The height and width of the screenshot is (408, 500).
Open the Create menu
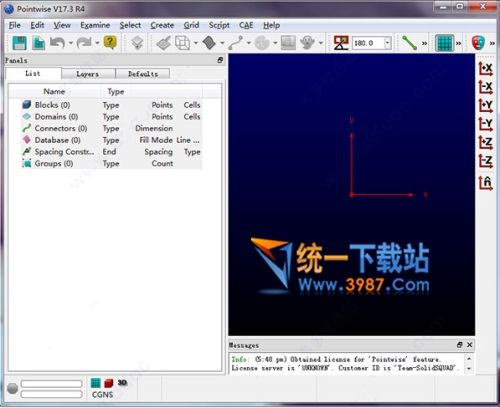tap(162, 25)
